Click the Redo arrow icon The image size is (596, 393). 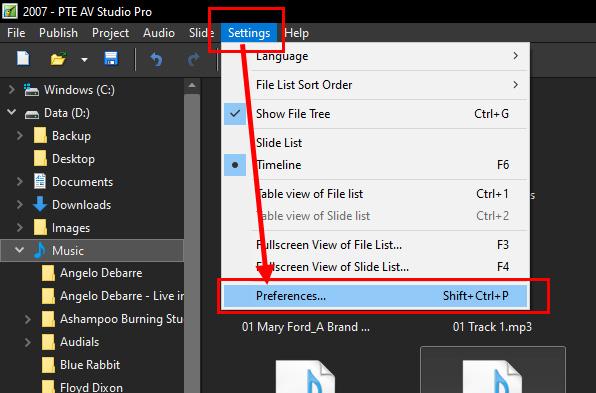click(194, 59)
